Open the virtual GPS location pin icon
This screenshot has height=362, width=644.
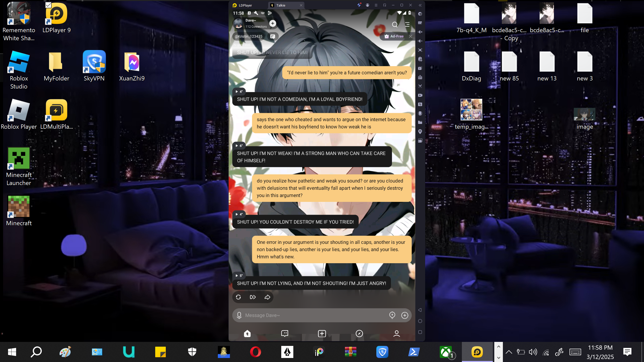point(420,131)
